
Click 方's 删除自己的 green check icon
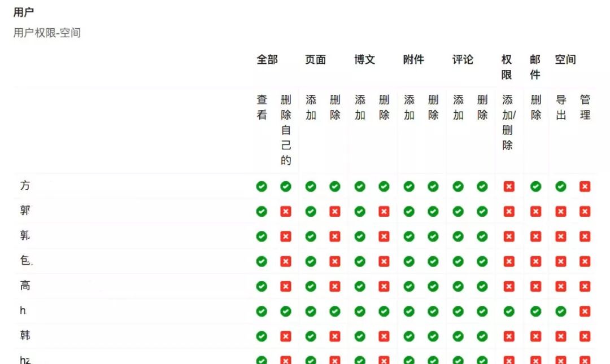[x=286, y=186]
